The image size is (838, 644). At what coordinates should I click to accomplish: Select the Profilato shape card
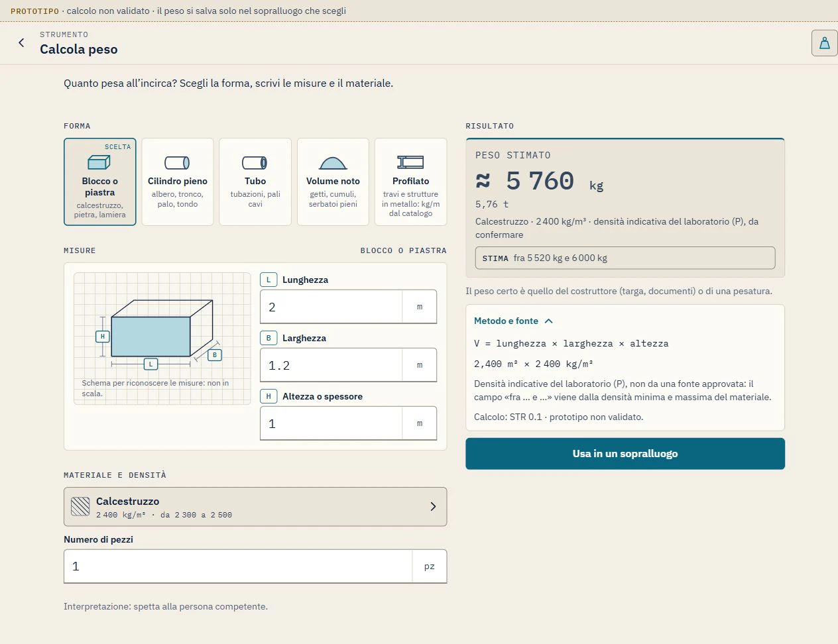411,182
